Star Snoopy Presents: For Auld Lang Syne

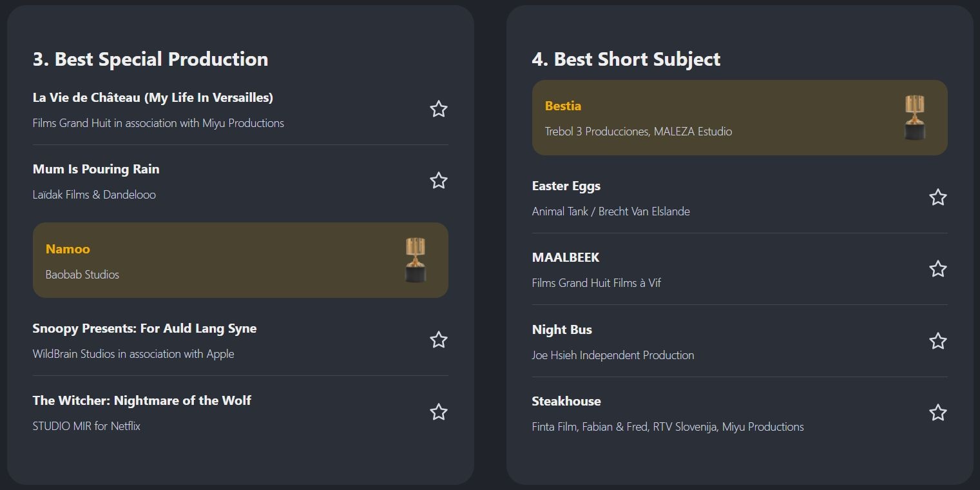(x=438, y=340)
